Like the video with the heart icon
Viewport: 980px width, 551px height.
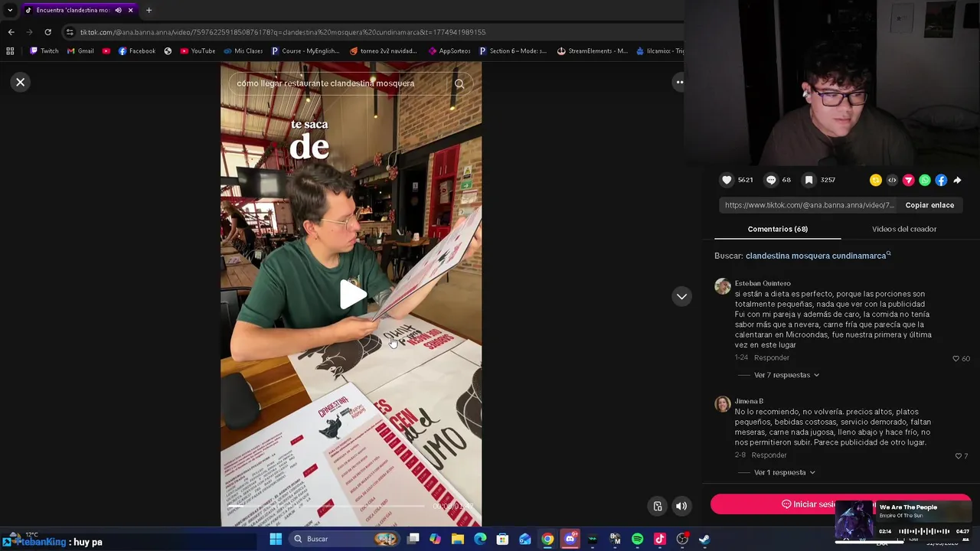tap(727, 180)
